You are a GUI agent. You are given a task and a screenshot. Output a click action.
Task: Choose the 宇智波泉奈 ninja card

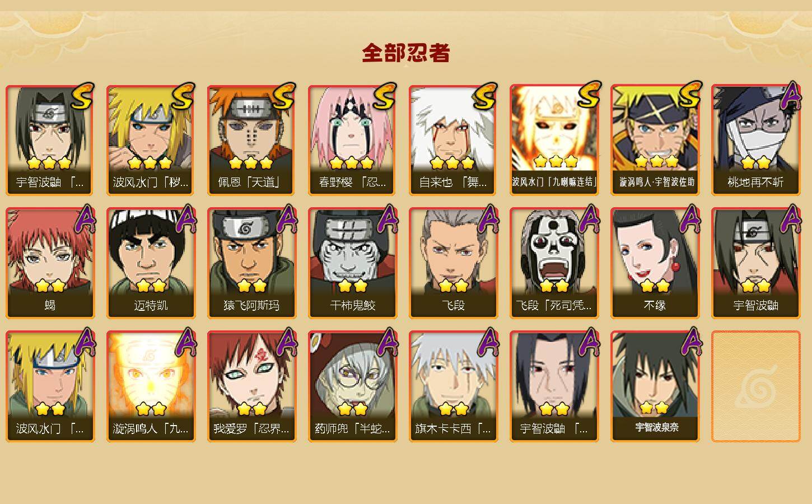pos(655,386)
